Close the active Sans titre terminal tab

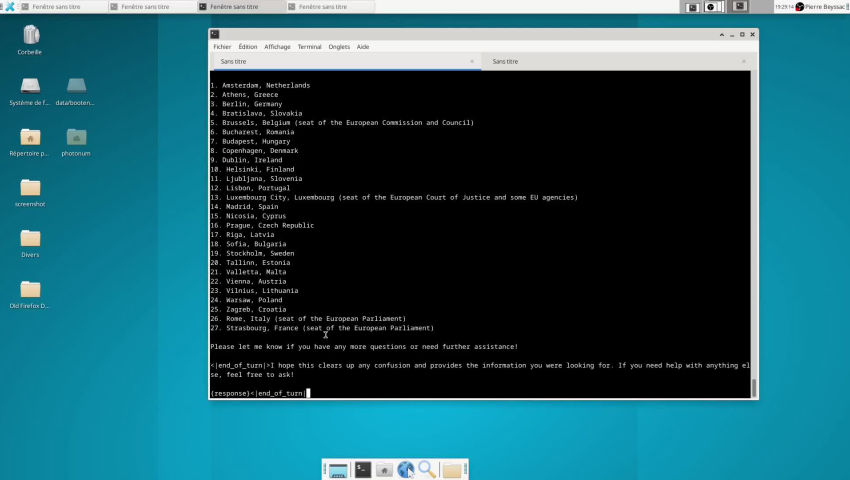point(472,61)
